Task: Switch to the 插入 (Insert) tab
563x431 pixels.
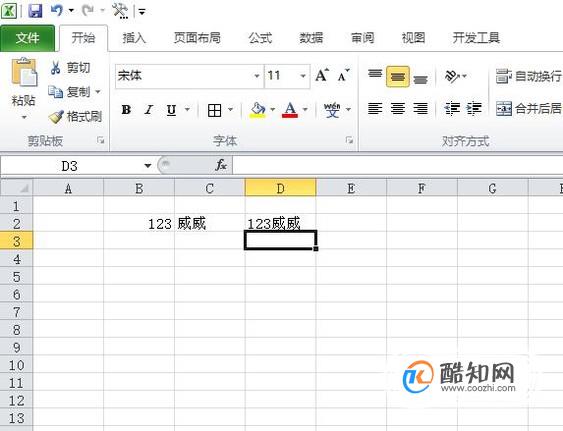Action: tap(134, 38)
